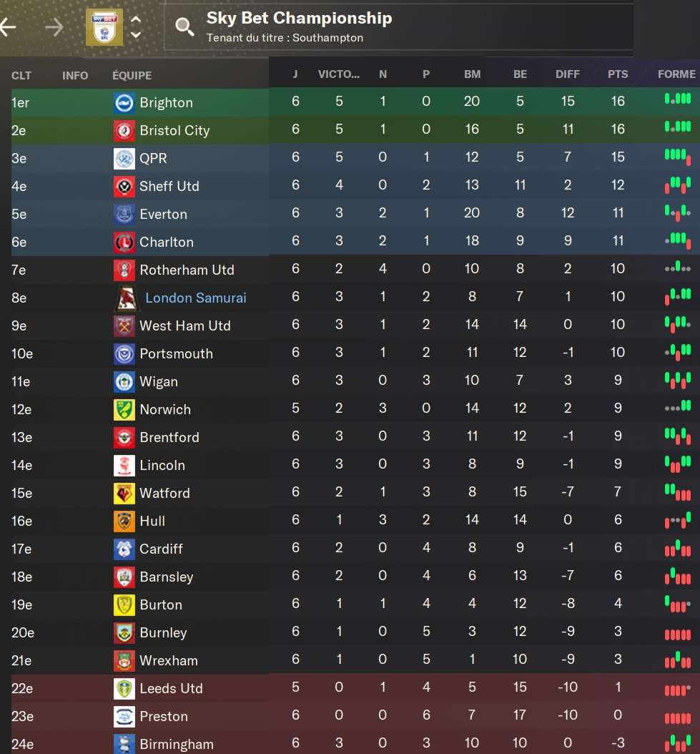The image size is (700, 754).
Task: Sort table by PTS column header
Action: point(618,74)
